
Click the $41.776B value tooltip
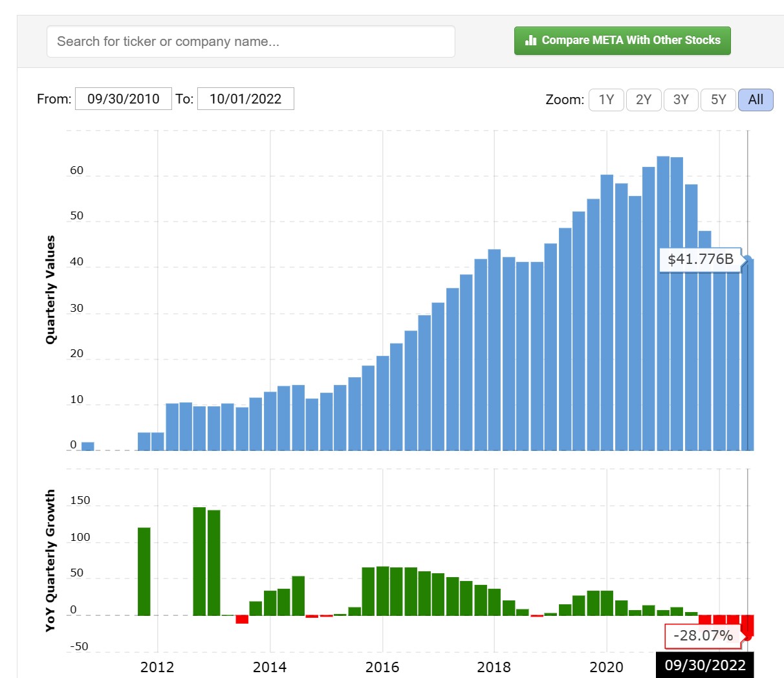point(700,259)
